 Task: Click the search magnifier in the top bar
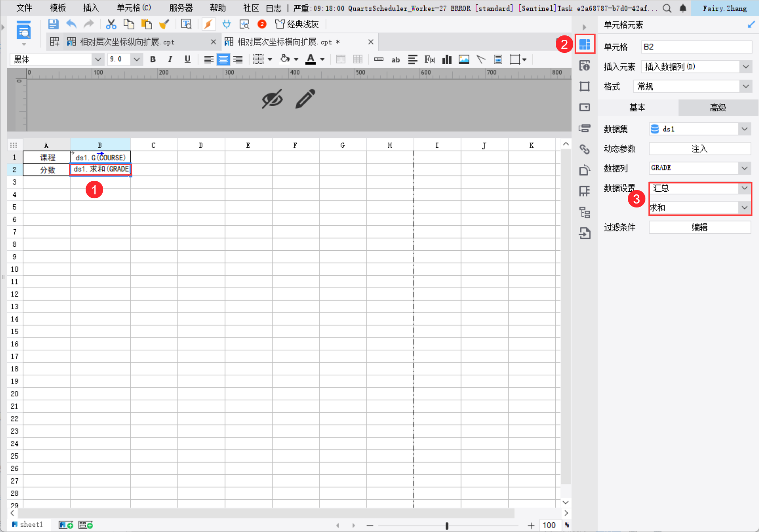click(x=667, y=8)
